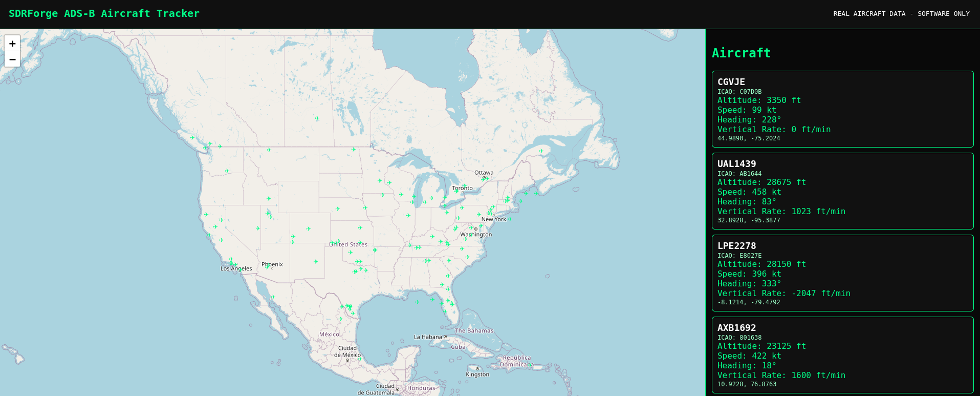Click the aircraft icon beside the Phoenix label
The image size is (980, 396).
(267, 266)
